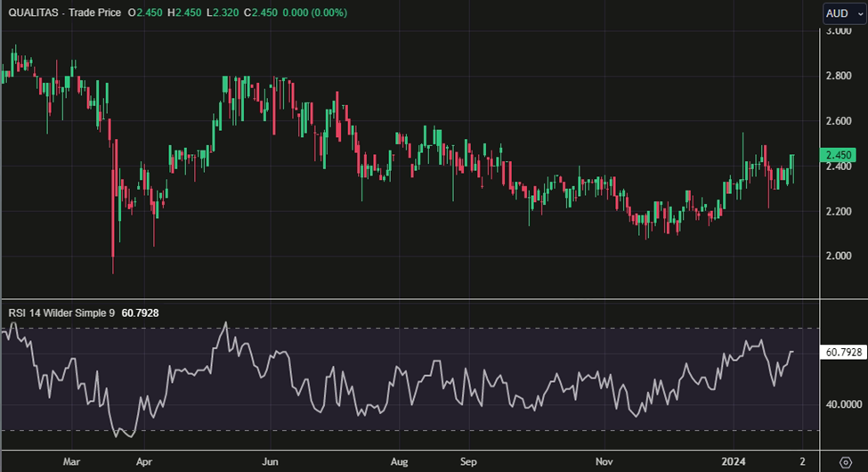Click the high value H2.450
868x472 pixels.
[x=184, y=12]
